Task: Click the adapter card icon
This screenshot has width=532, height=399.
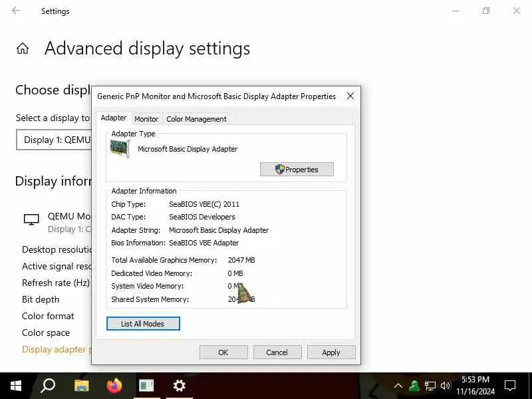Action: (x=120, y=149)
